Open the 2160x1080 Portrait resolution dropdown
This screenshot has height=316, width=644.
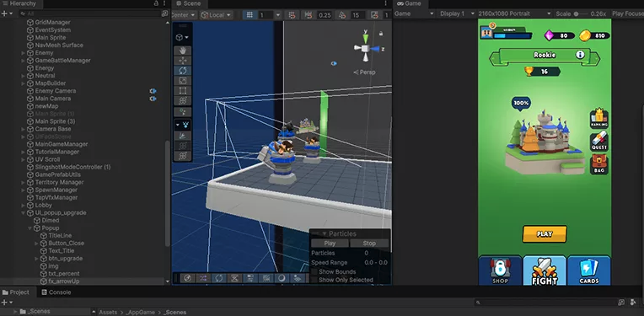click(x=515, y=13)
